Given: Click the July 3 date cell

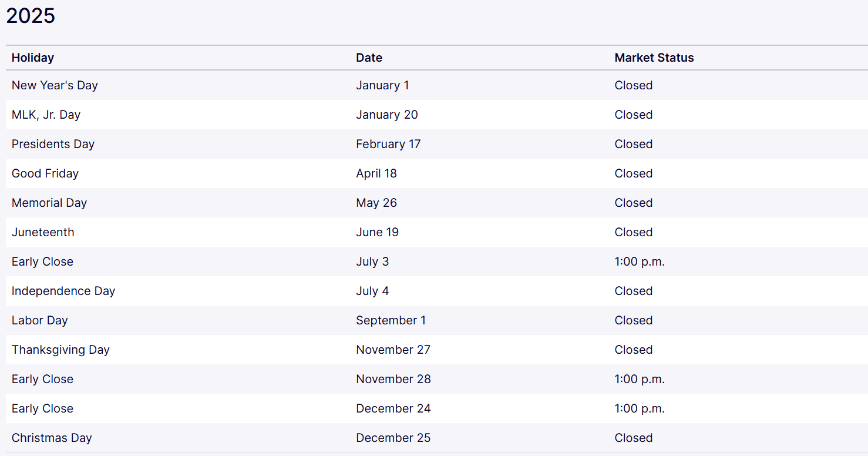Looking at the screenshot, I should pos(372,261).
